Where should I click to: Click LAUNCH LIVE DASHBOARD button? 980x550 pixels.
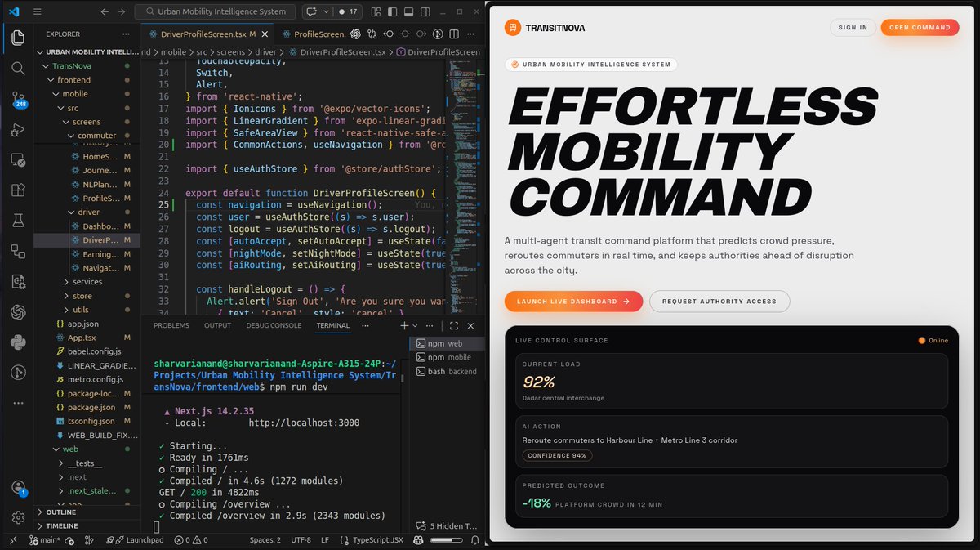point(573,302)
